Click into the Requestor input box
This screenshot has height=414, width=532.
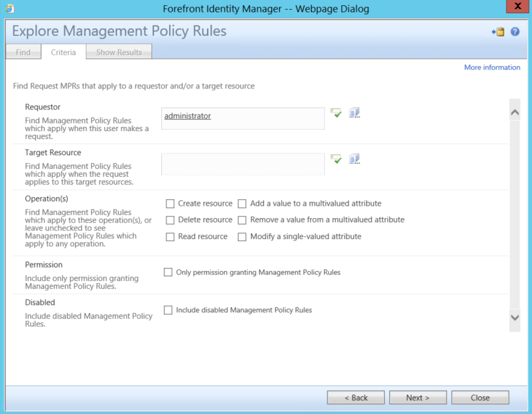pyautogui.click(x=243, y=119)
